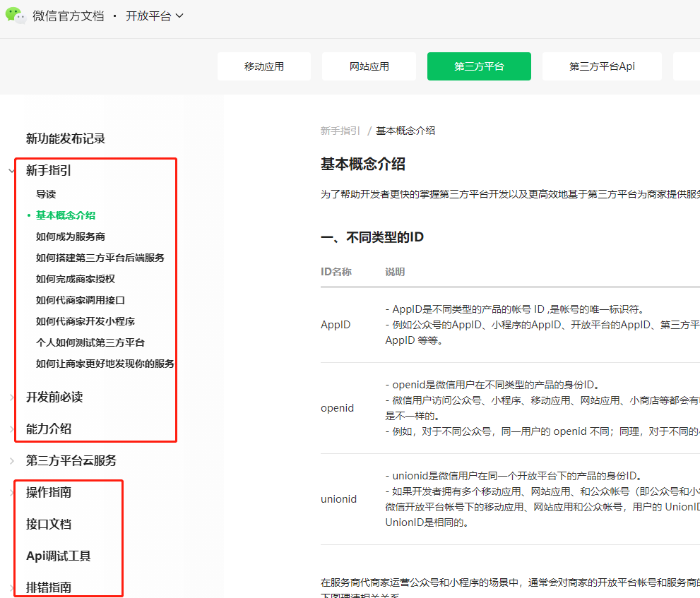Select the 第三方平台 tab
The image size is (700, 598).
click(479, 66)
